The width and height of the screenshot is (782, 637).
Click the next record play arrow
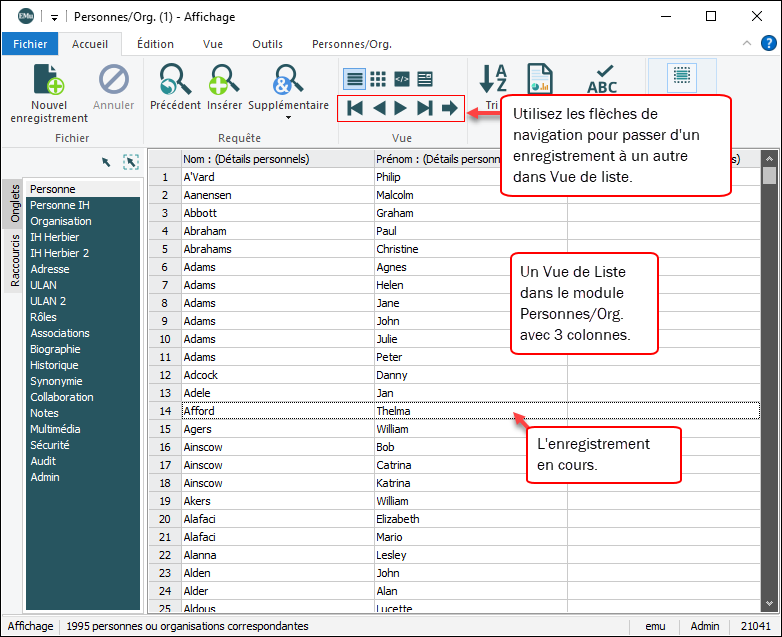click(x=401, y=108)
